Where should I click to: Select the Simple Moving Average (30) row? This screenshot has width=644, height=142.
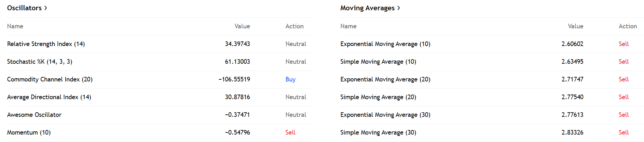(x=378, y=132)
